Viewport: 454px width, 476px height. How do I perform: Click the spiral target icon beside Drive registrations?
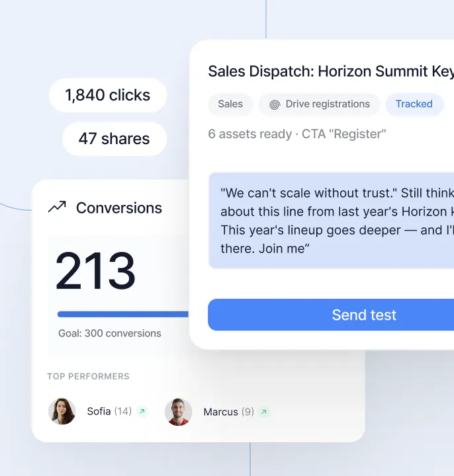click(275, 104)
